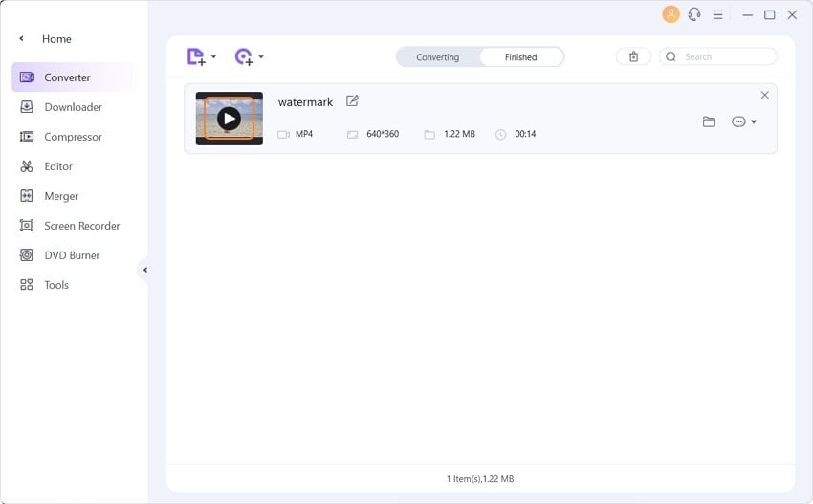Viewport: 813px width, 504px height.
Task: Expand the more options dropdown arrow
Action: click(754, 121)
